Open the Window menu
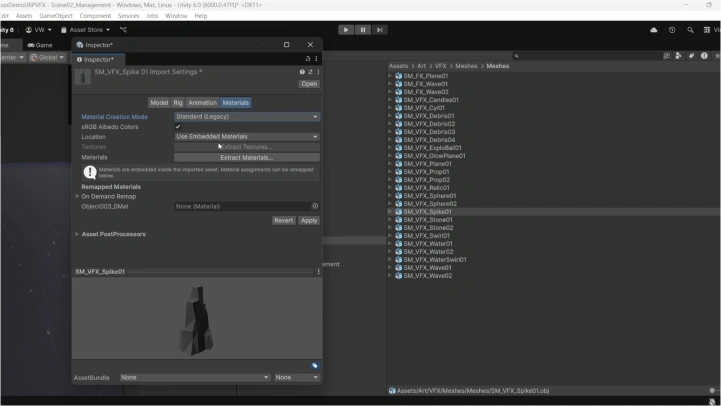 click(x=176, y=16)
